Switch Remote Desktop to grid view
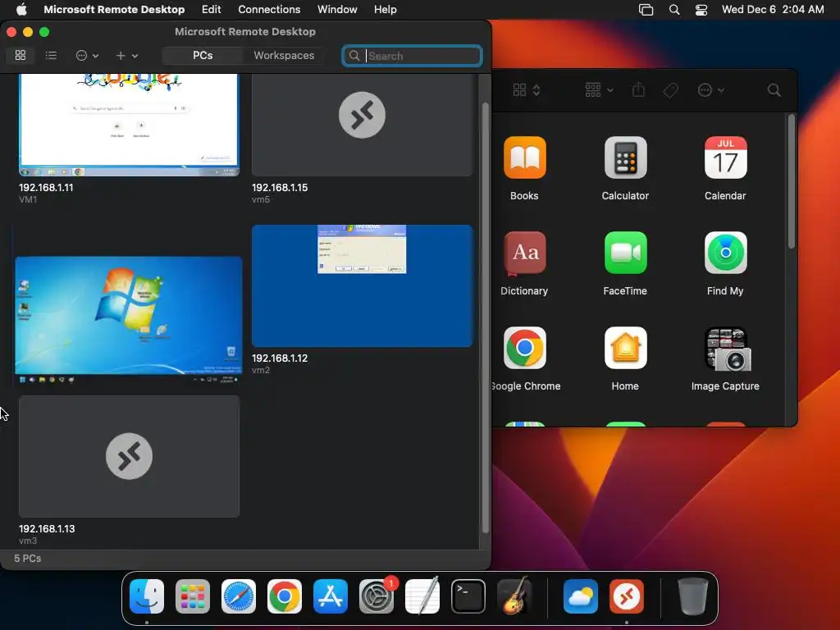Viewport: 840px width, 630px height. tap(21, 55)
